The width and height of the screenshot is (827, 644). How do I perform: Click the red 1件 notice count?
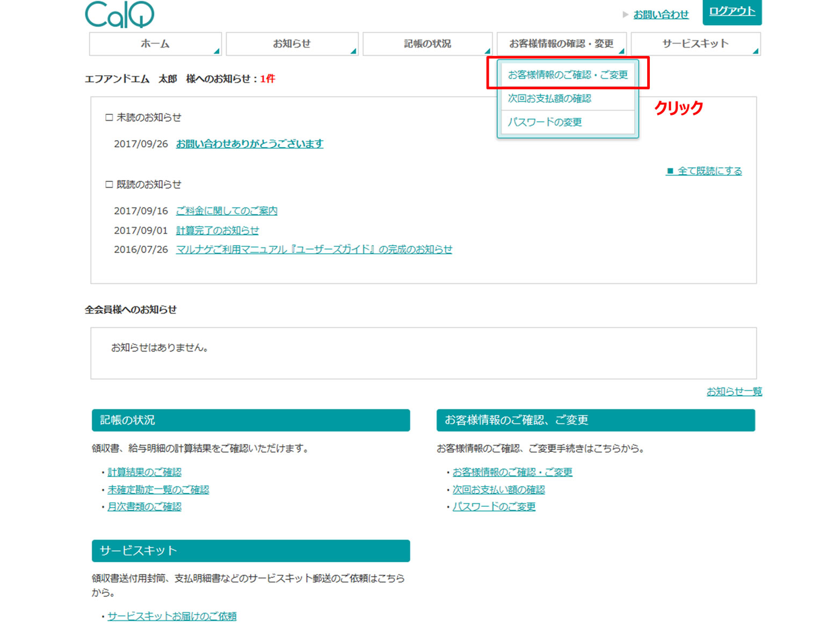[267, 79]
